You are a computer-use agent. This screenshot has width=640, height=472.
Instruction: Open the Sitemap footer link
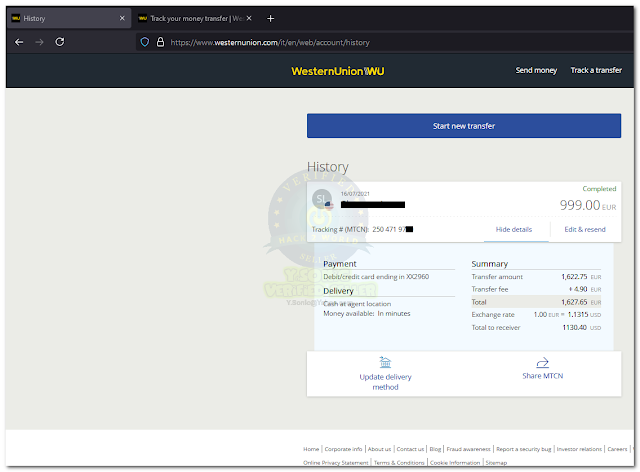click(x=496, y=463)
